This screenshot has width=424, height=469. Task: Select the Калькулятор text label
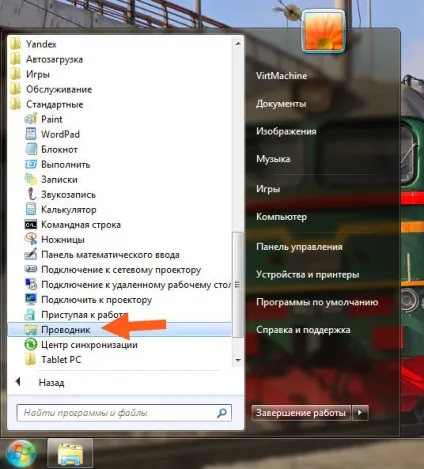coord(69,210)
